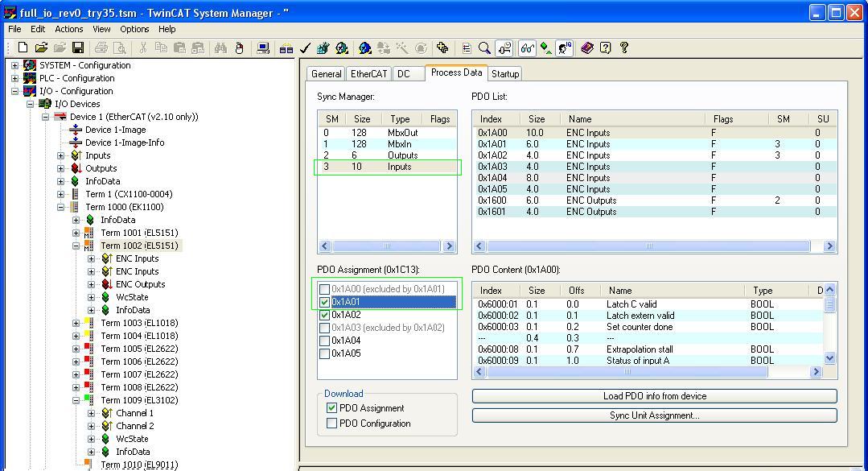Click the Scan Sub Devices wand icon
The image size is (868, 471).
point(402,48)
